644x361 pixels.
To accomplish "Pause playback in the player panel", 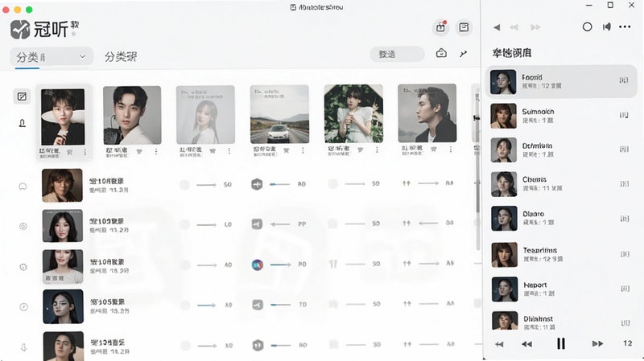I will point(561,343).
